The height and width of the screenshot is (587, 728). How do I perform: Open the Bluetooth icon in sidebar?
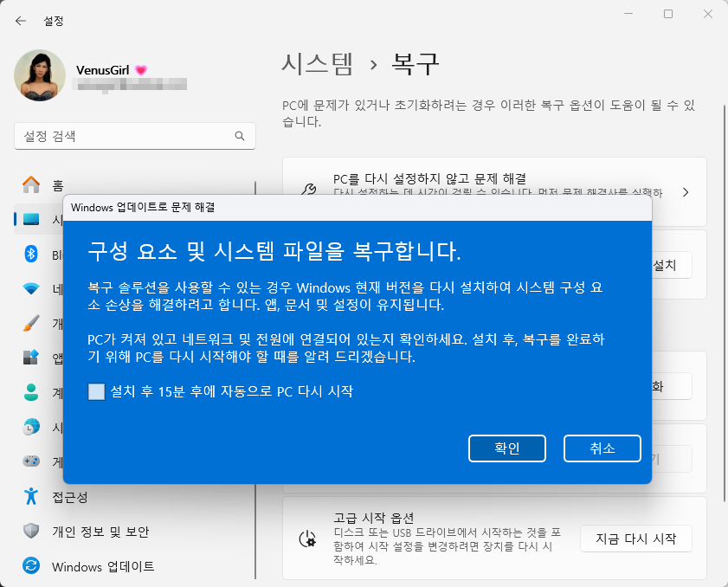(31, 254)
